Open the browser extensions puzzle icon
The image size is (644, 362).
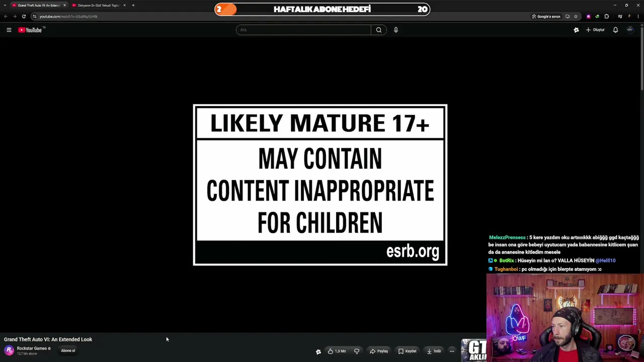point(607,16)
